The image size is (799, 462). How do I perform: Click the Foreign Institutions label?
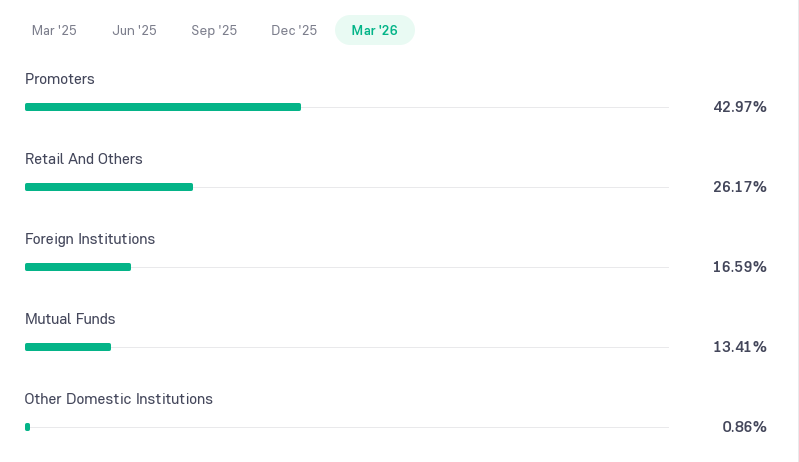pos(90,239)
